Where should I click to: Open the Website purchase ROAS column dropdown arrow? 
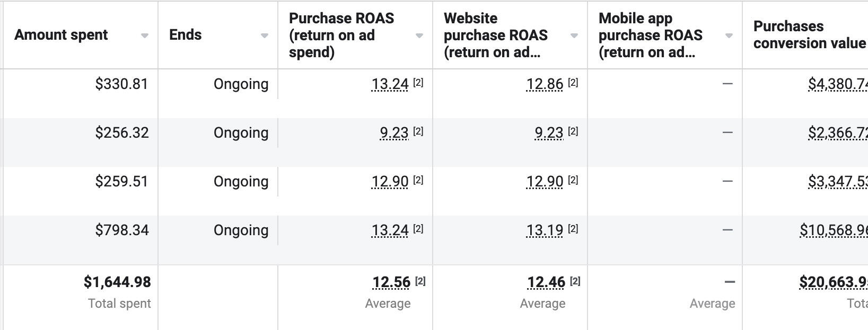574,36
